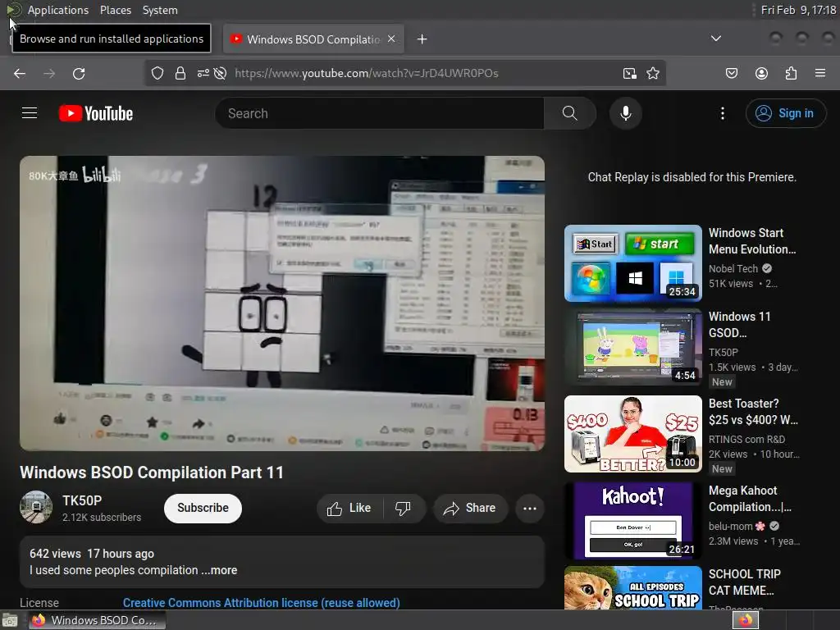840x630 pixels.
Task: Close the Windows BSOD Compilation tab
Action: point(391,39)
